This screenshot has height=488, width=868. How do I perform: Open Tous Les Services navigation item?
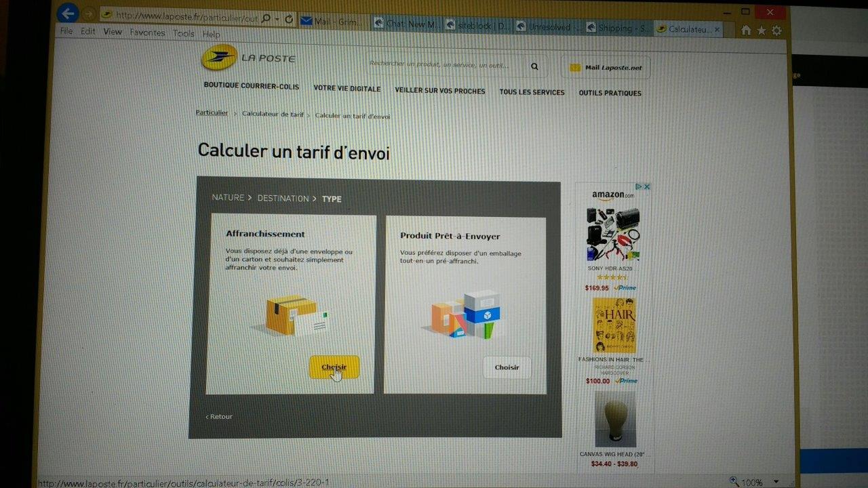point(532,92)
